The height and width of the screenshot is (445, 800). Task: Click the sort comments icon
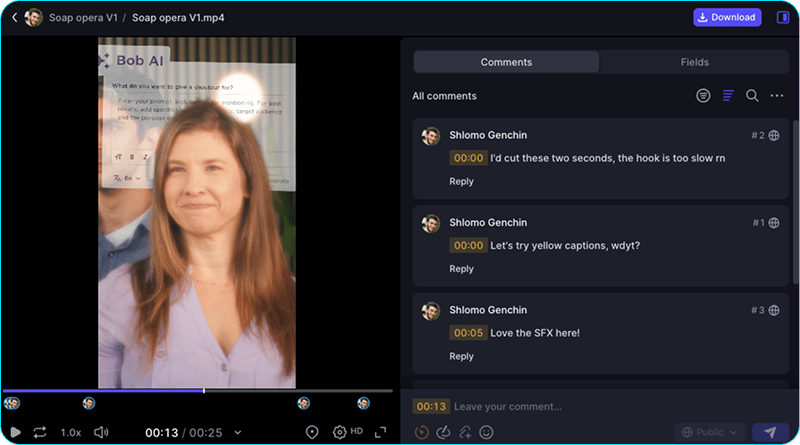(x=728, y=96)
